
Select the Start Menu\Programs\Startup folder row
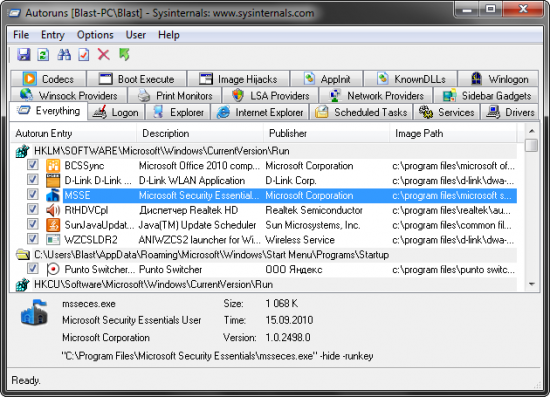[x=267, y=255]
